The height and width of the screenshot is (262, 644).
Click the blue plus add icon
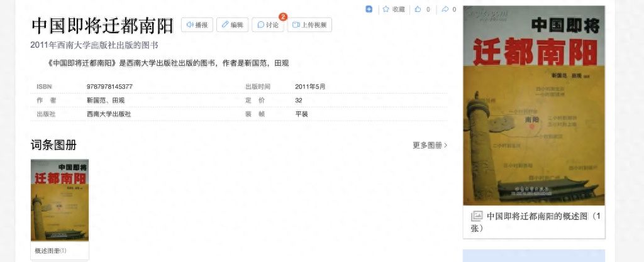tap(369, 9)
